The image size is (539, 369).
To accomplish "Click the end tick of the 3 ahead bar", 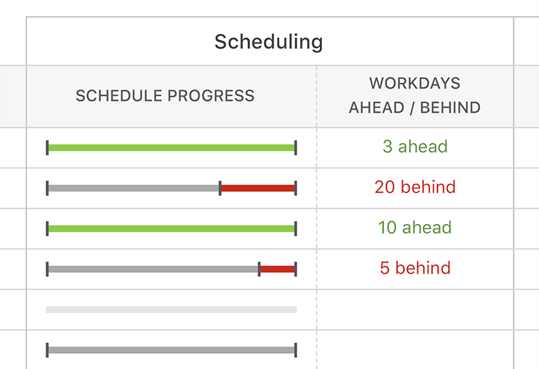I will (x=296, y=148).
